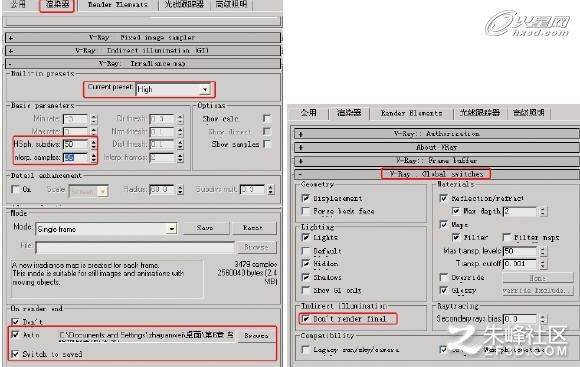Switch to Render Elements tab in right panel

[x=411, y=113]
